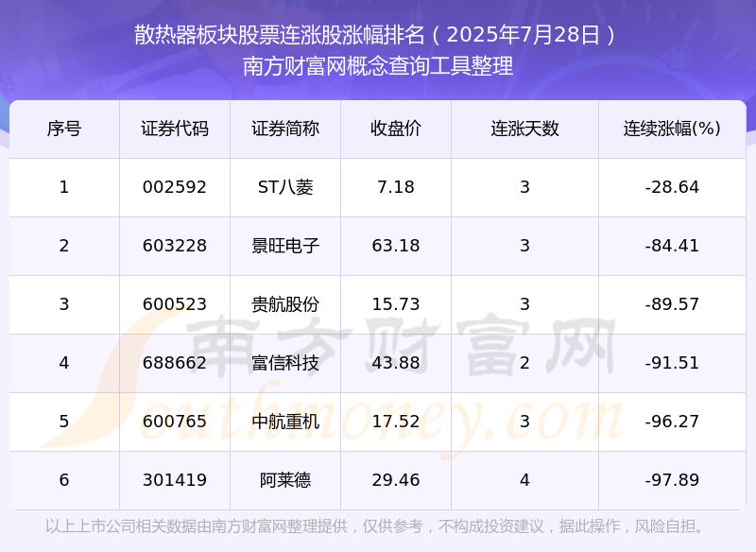Image resolution: width=756 pixels, height=552 pixels.
Task: Select stock code 603228
Action: point(175,246)
